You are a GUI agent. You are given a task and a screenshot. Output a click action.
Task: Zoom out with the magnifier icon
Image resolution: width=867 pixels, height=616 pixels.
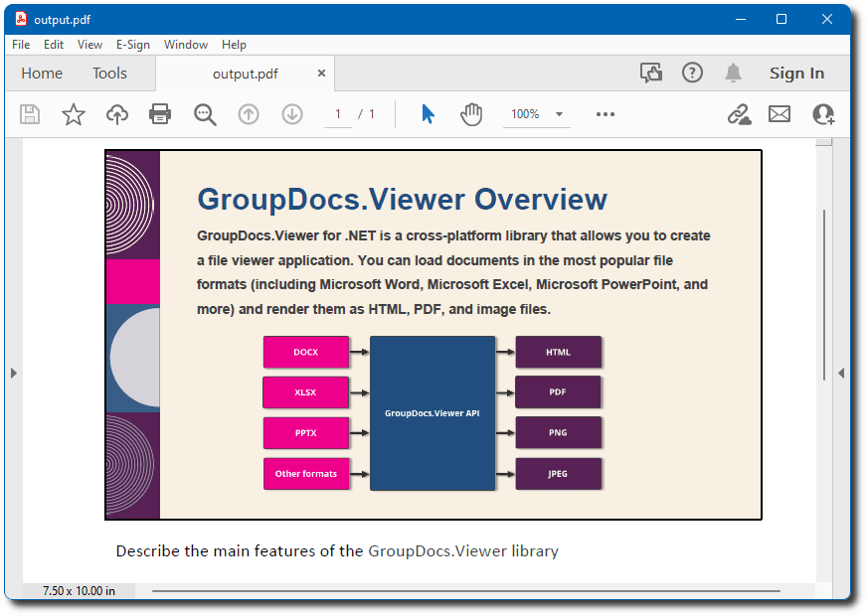click(205, 113)
